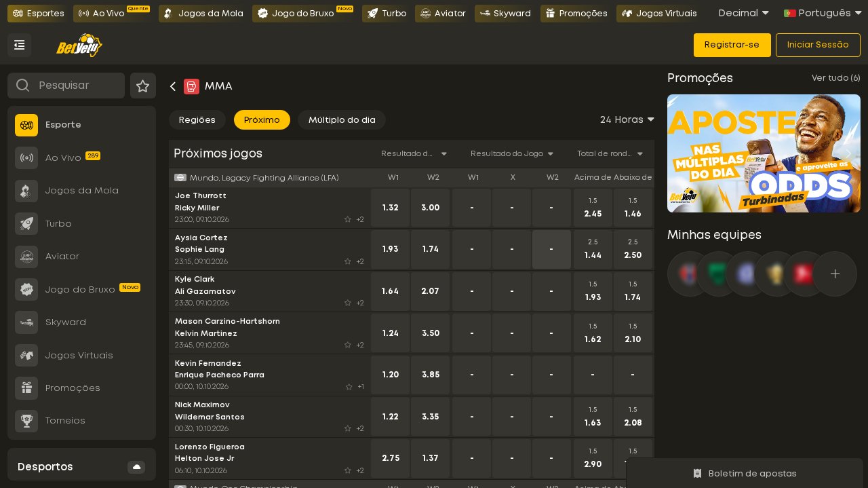Open Promoções gift sidebar icon

point(26,388)
